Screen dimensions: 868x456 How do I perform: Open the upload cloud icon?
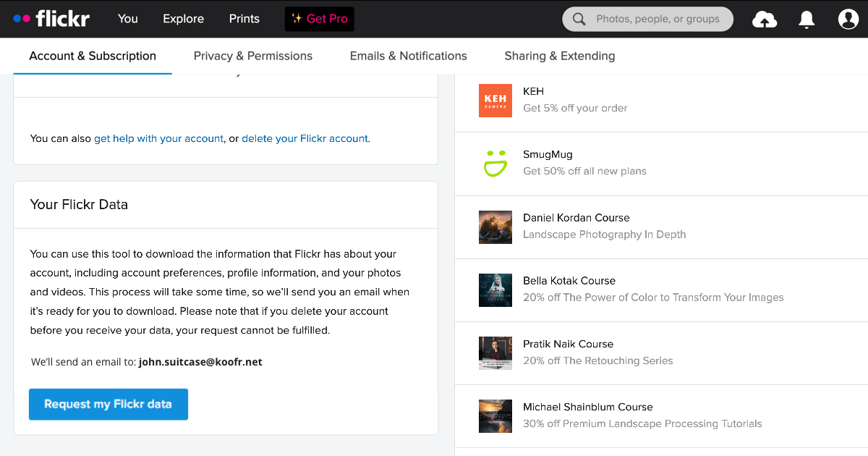(x=765, y=20)
